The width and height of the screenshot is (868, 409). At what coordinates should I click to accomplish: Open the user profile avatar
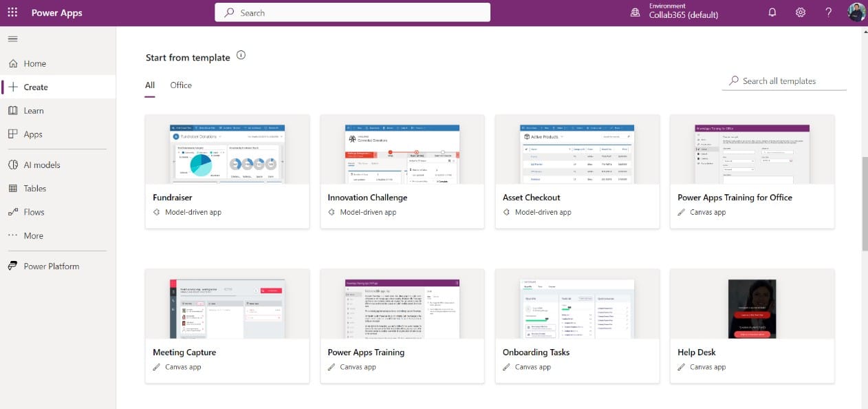(x=856, y=13)
